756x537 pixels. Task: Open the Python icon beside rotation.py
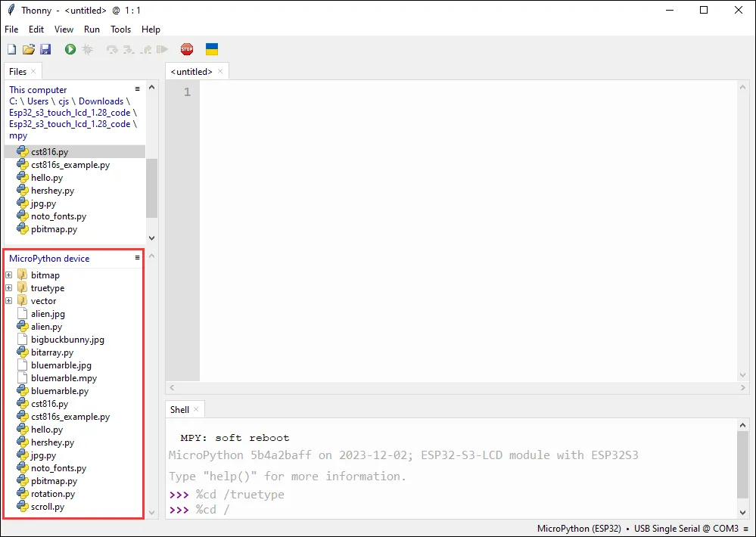(x=23, y=494)
